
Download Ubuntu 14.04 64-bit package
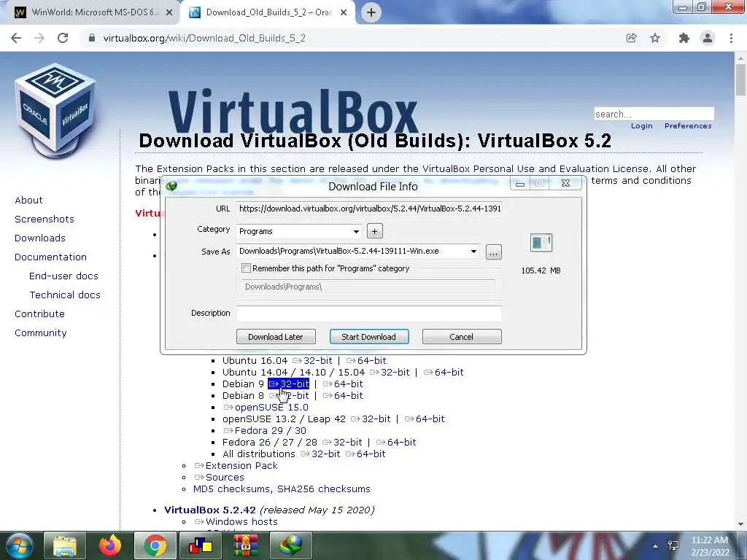(444, 373)
